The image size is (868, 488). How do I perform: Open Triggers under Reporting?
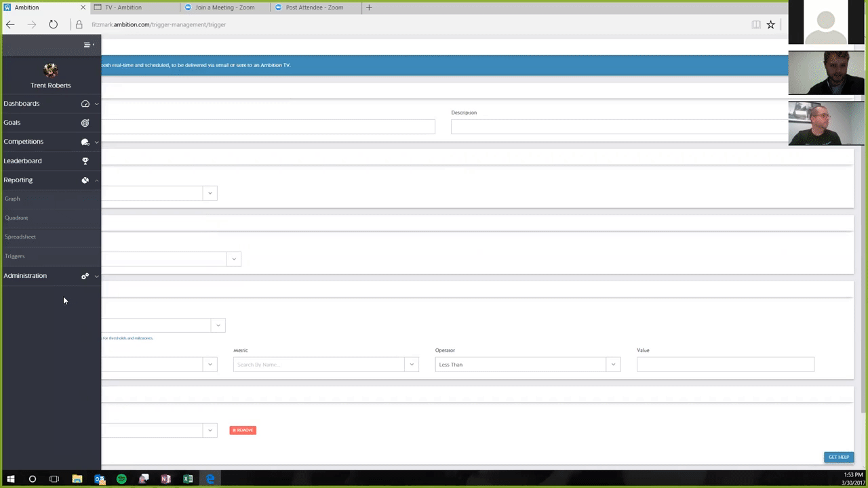15,256
